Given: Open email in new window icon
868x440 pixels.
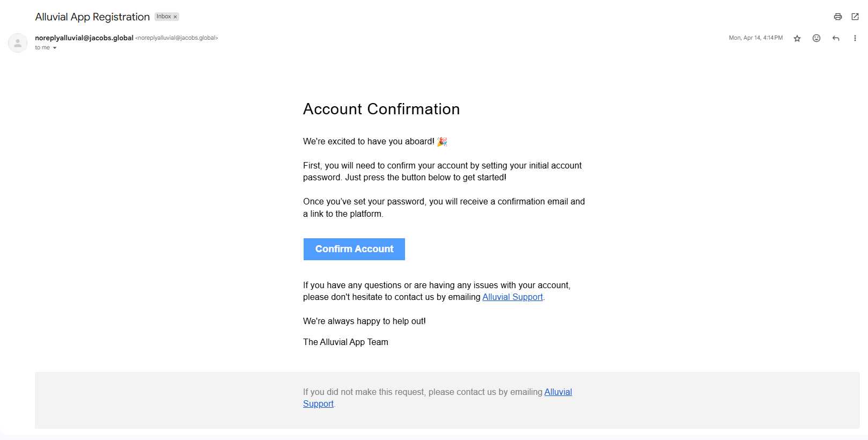Looking at the screenshot, I should click(x=855, y=17).
